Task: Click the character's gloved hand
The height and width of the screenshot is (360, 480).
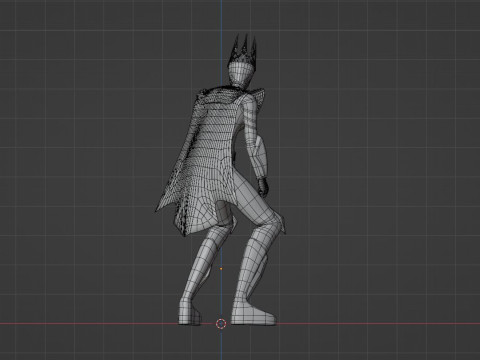Action: pyautogui.click(x=264, y=187)
